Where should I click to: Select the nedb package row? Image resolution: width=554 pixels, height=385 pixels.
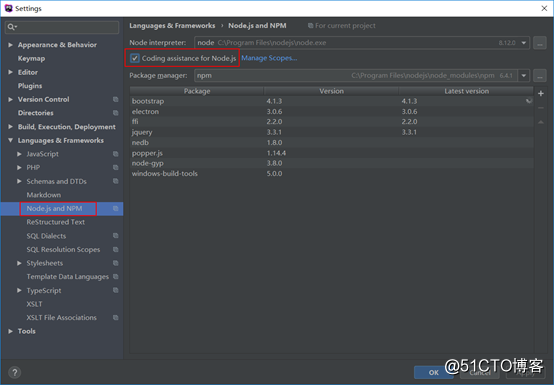(x=331, y=142)
